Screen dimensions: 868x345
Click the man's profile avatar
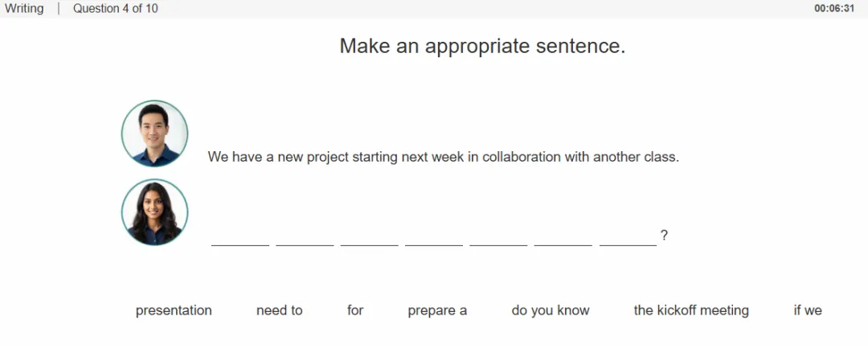[x=154, y=133]
